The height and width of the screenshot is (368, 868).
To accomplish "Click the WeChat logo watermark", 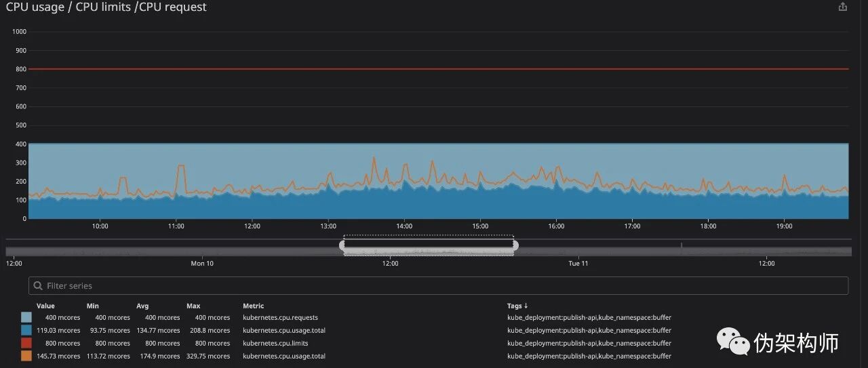I will [734, 341].
